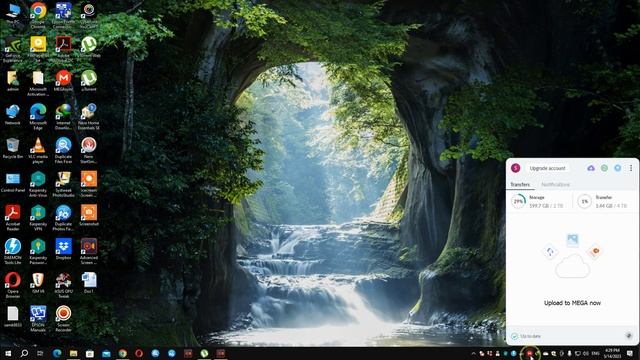Open Adobe Acrobat DC shortcut
This screenshot has height=360, width=640.
63,49
